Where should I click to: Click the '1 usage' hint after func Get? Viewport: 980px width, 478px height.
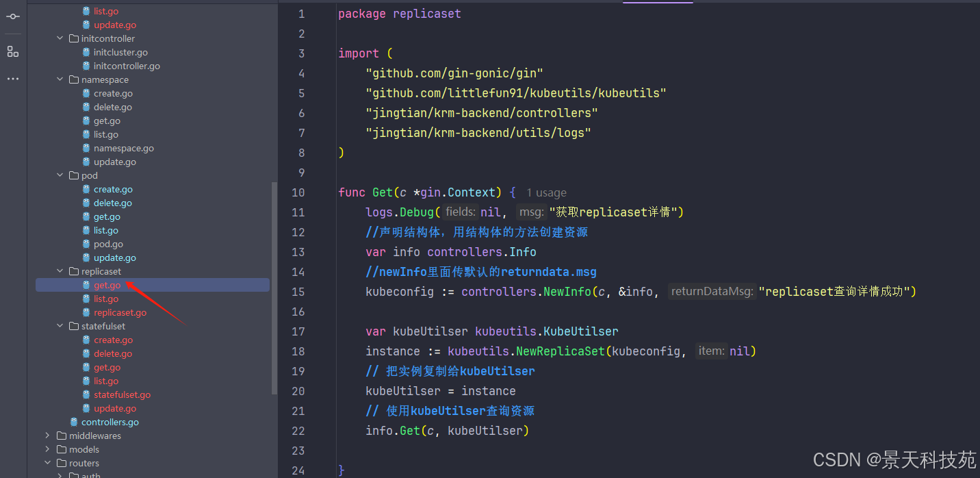point(546,193)
